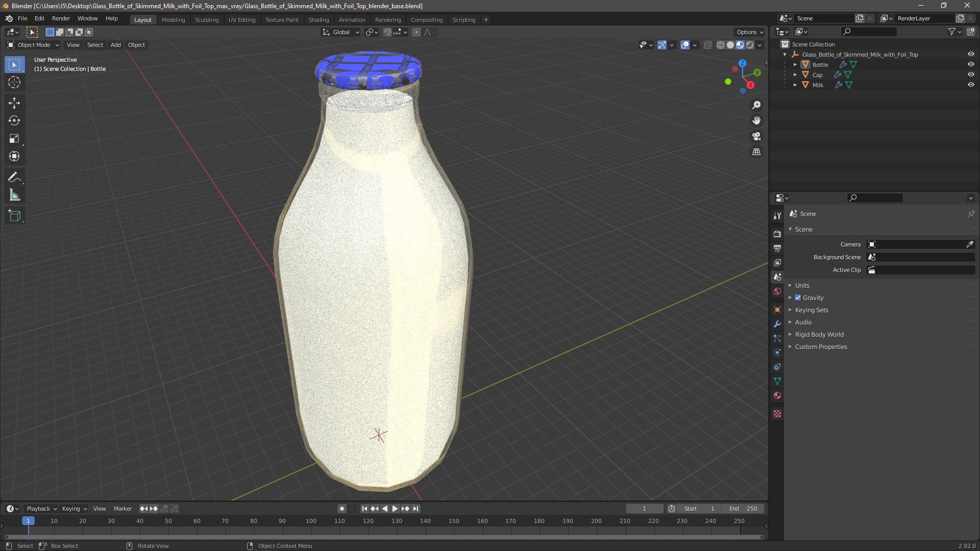Expand the Audio panel
Screen dimensions: 980x551
803,322
